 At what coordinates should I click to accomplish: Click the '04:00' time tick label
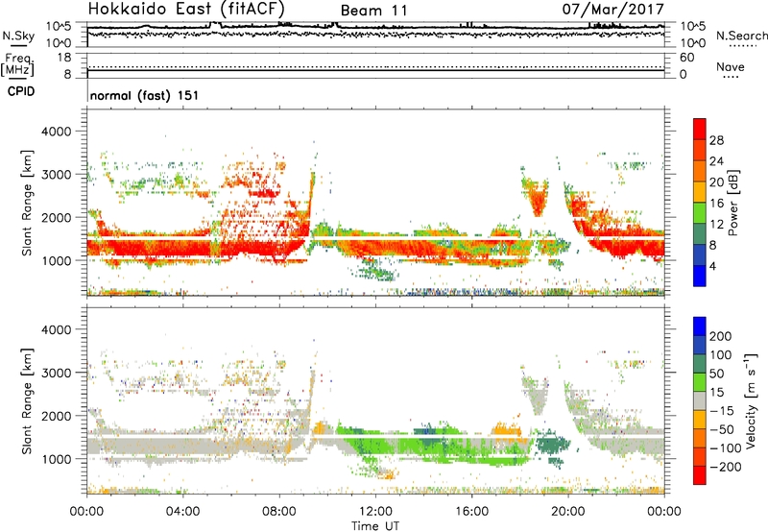coord(183,512)
